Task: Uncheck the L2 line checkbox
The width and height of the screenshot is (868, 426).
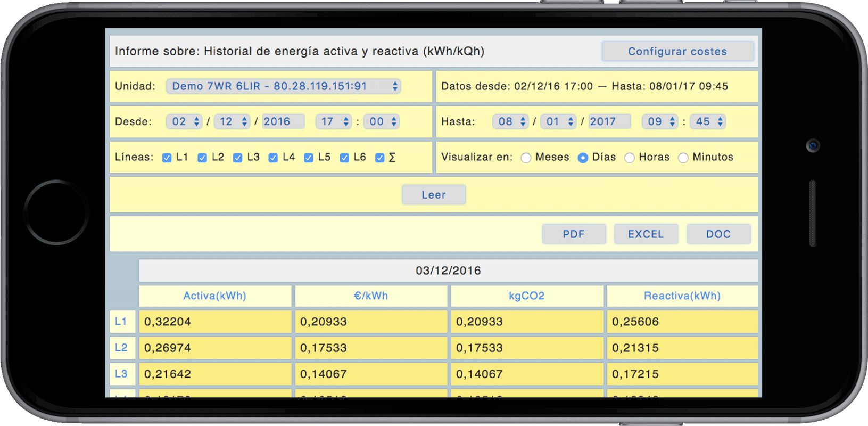Action: [x=202, y=158]
